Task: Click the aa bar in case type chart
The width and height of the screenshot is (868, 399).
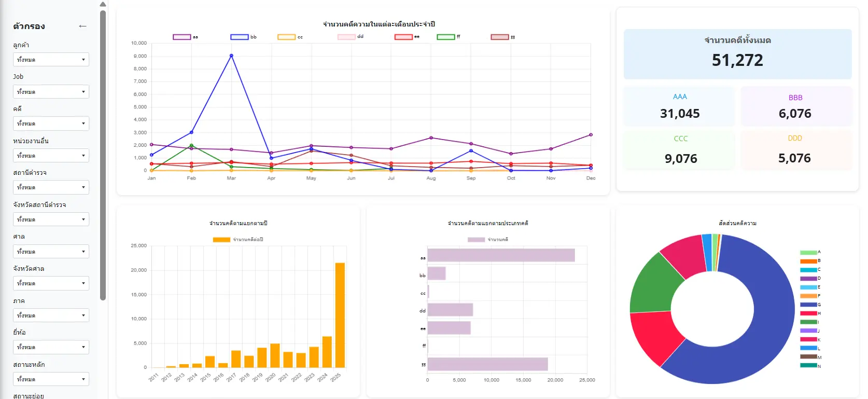Action: coord(501,255)
